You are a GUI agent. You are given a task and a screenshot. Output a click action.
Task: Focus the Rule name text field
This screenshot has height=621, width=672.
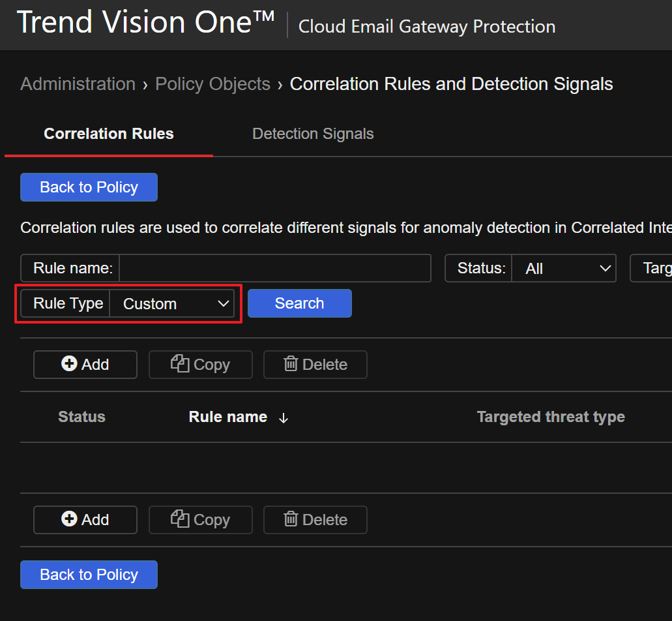click(274, 268)
